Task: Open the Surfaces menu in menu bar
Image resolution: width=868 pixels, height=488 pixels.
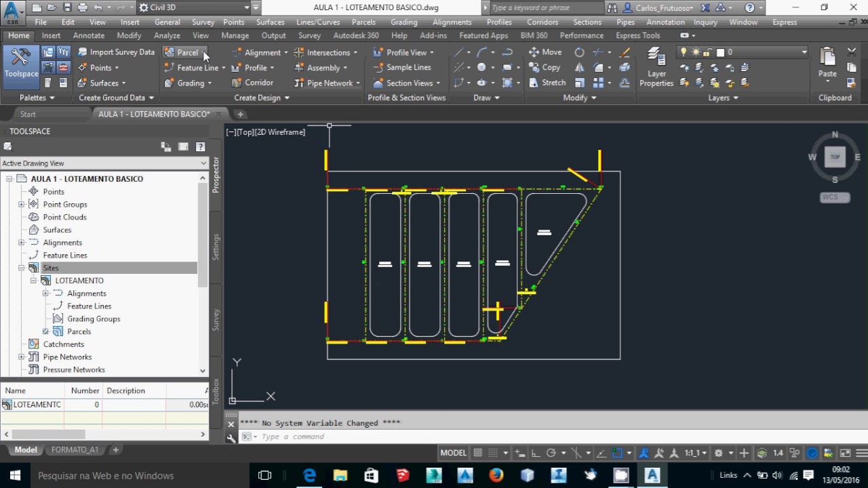Action: pyautogui.click(x=271, y=22)
